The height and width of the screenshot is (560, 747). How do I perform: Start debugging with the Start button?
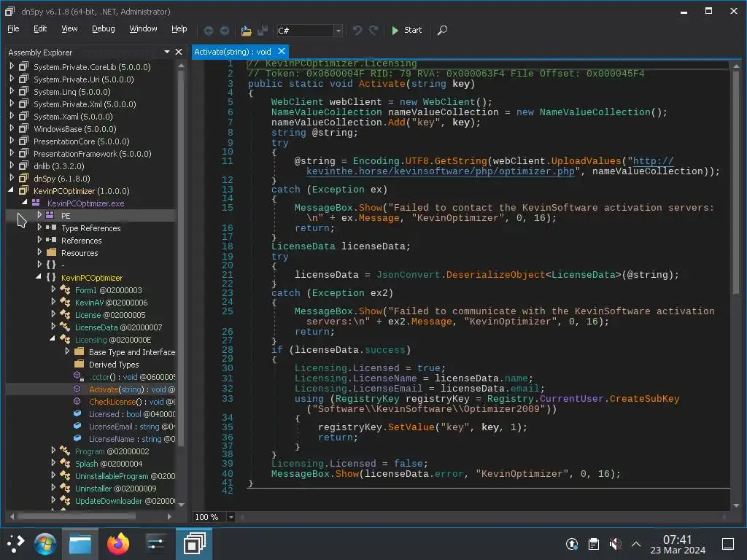pyautogui.click(x=406, y=30)
